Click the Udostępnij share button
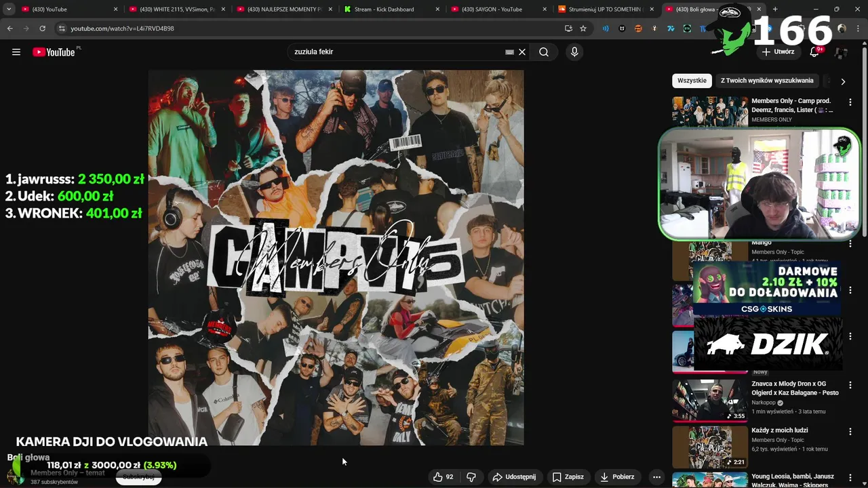 (514, 477)
